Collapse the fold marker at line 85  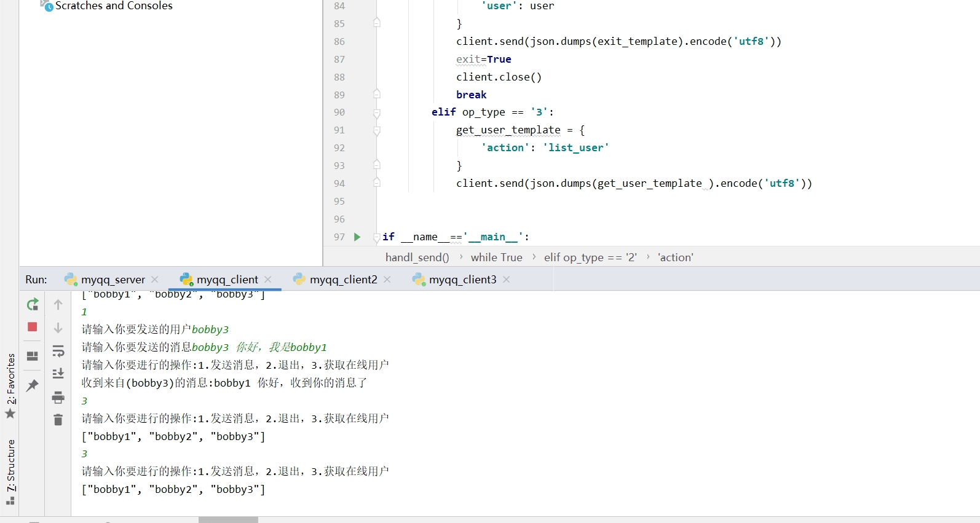pos(377,23)
